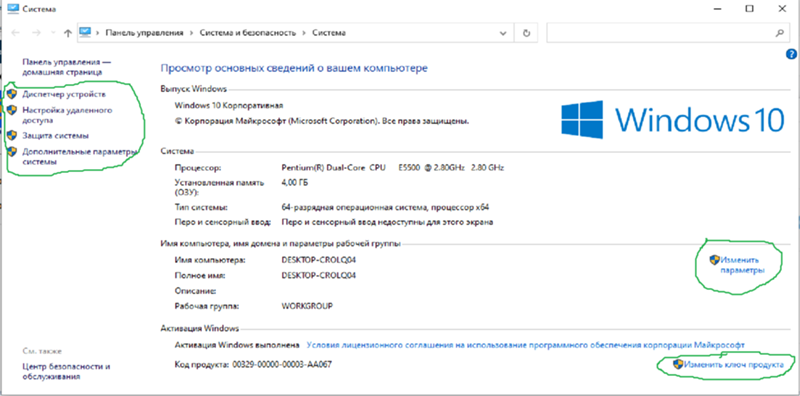
Task: Expand chevron after Панель управления breadcrumb
Action: (191, 33)
